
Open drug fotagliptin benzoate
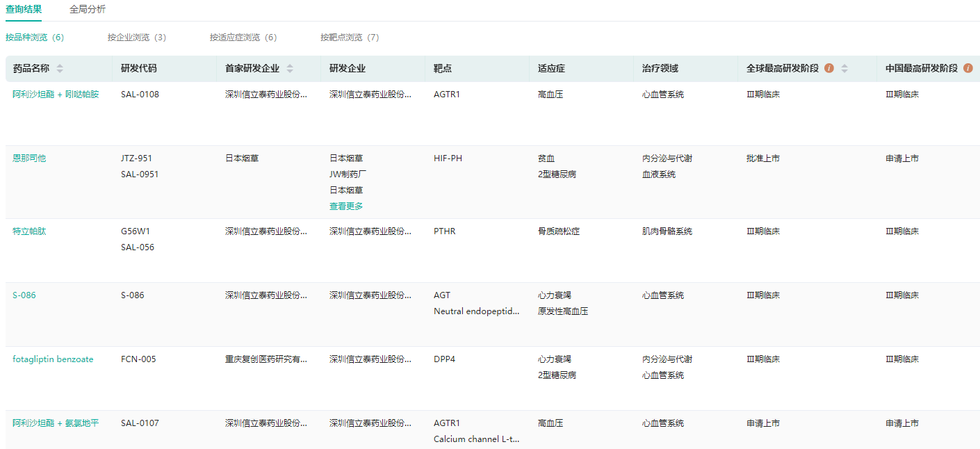(x=53, y=359)
